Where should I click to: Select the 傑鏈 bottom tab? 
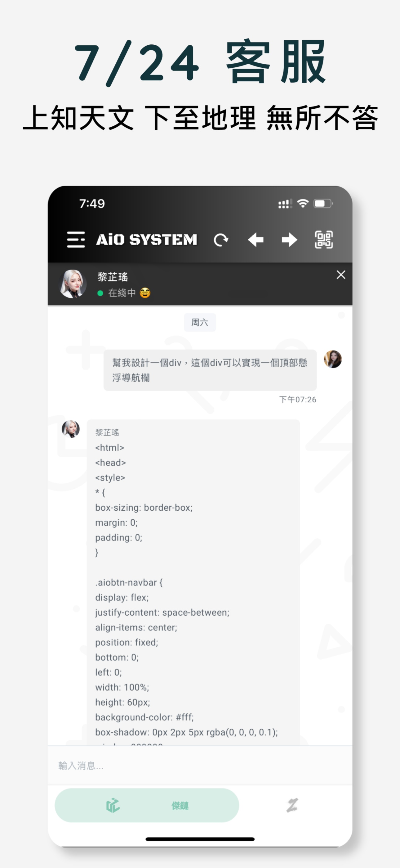point(147,805)
